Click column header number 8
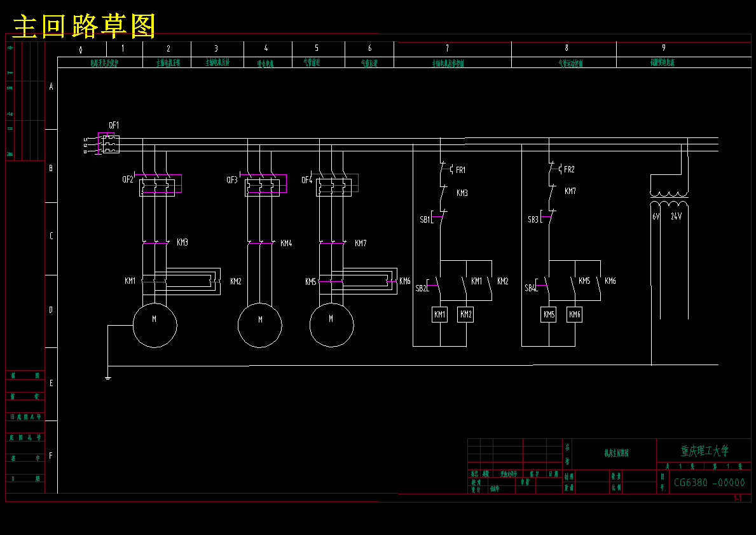 click(x=567, y=48)
